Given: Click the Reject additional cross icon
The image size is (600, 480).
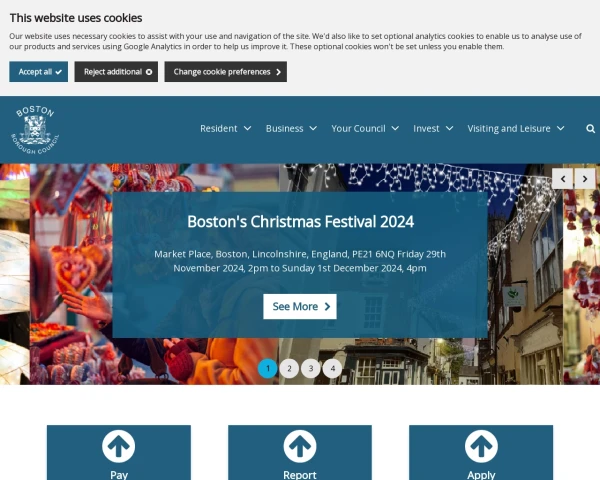Looking at the screenshot, I should pos(149,72).
